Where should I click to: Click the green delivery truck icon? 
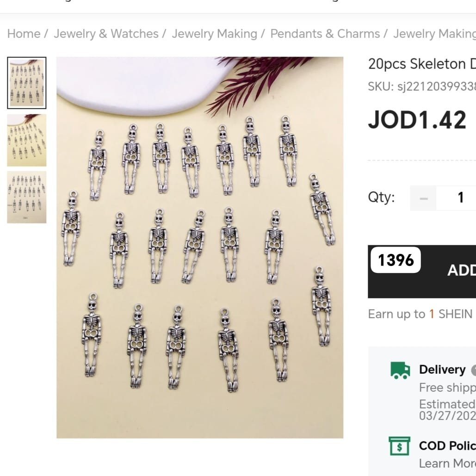400,370
